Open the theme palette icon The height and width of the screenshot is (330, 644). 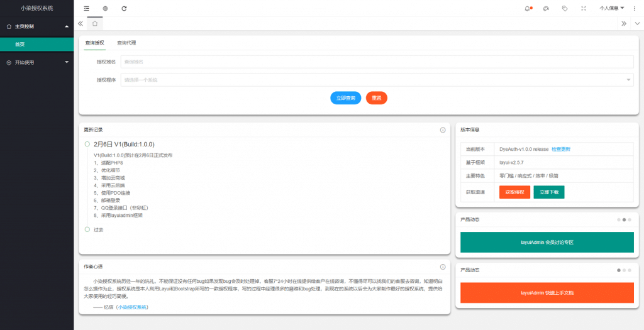546,8
